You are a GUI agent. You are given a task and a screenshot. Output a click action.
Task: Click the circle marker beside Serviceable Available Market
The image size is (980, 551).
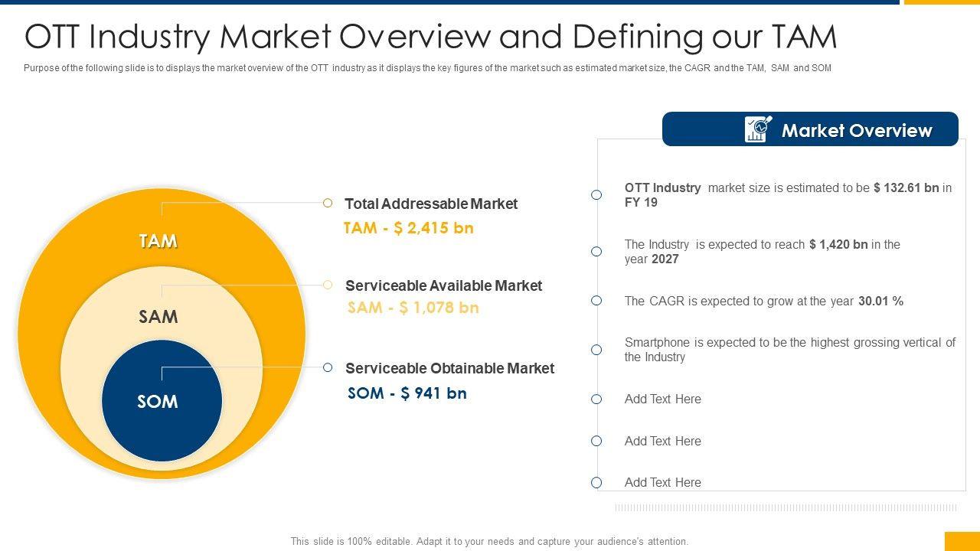pyautogui.click(x=328, y=285)
